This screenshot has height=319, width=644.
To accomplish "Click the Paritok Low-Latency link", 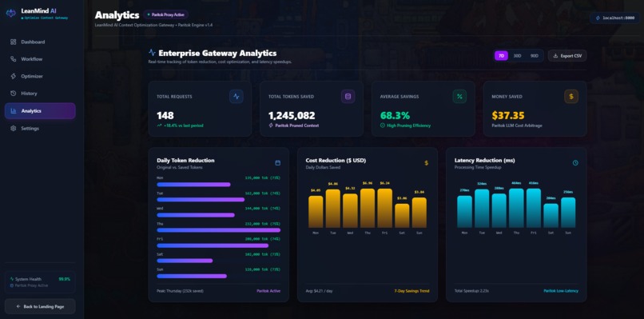I will [x=561, y=291].
